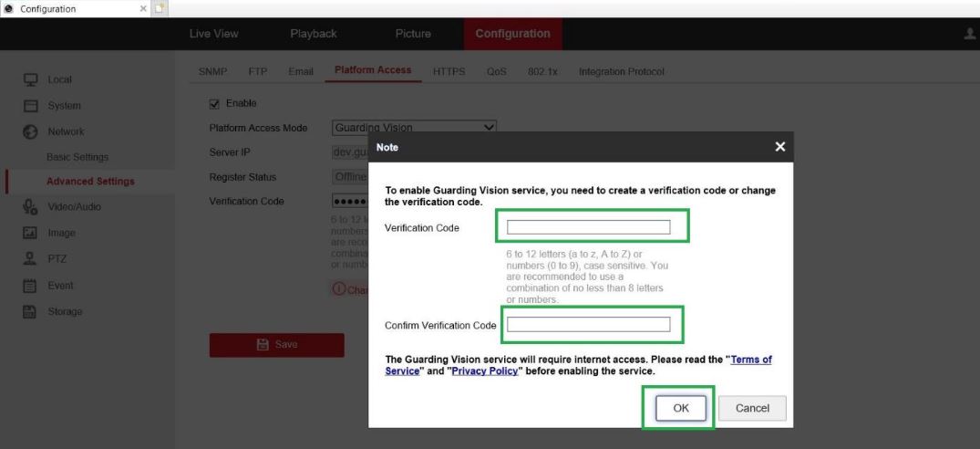980x449 pixels.
Task: Select the Platform Access tab
Action: [x=373, y=70]
